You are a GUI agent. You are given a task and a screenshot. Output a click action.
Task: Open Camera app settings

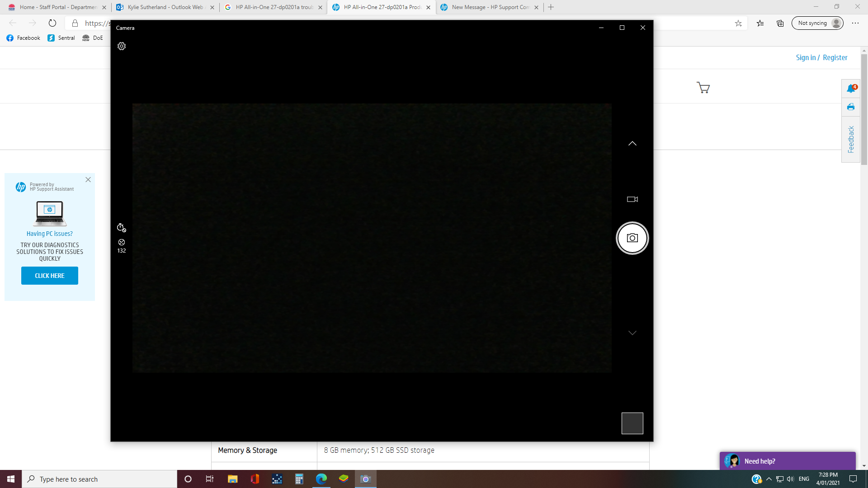point(121,46)
